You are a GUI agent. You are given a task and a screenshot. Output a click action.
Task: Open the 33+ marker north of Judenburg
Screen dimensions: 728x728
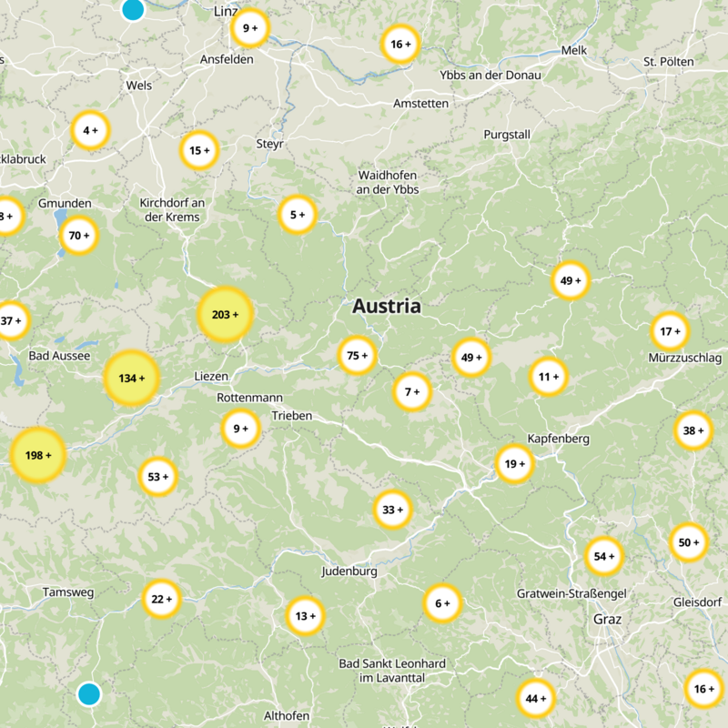(x=390, y=510)
